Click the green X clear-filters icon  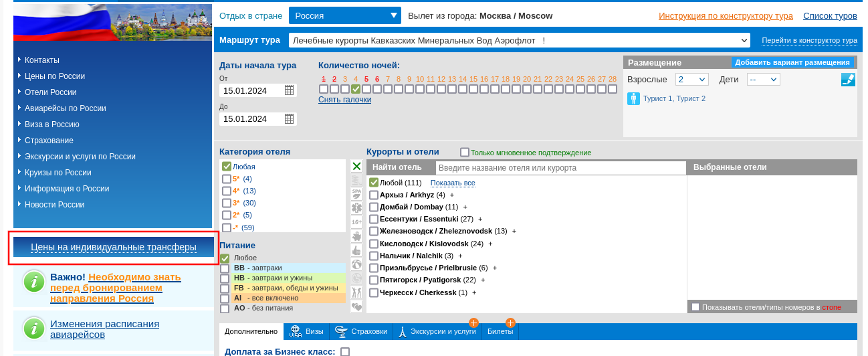(x=357, y=167)
